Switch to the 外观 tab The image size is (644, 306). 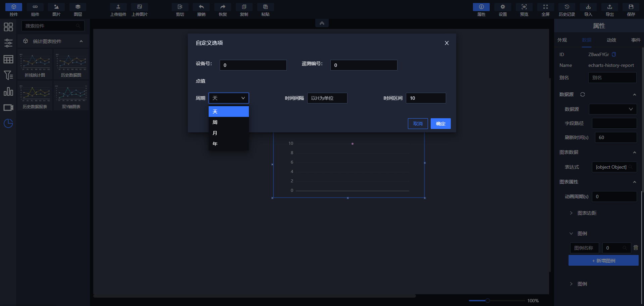[562, 40]
